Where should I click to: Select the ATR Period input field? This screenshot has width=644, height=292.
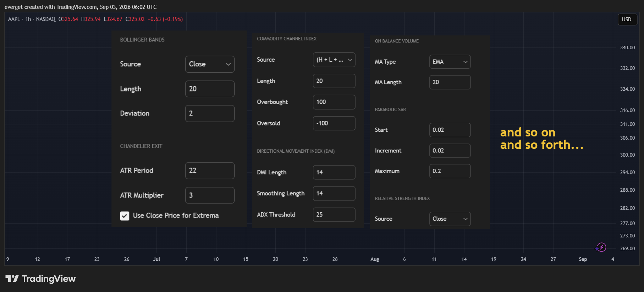210,170
